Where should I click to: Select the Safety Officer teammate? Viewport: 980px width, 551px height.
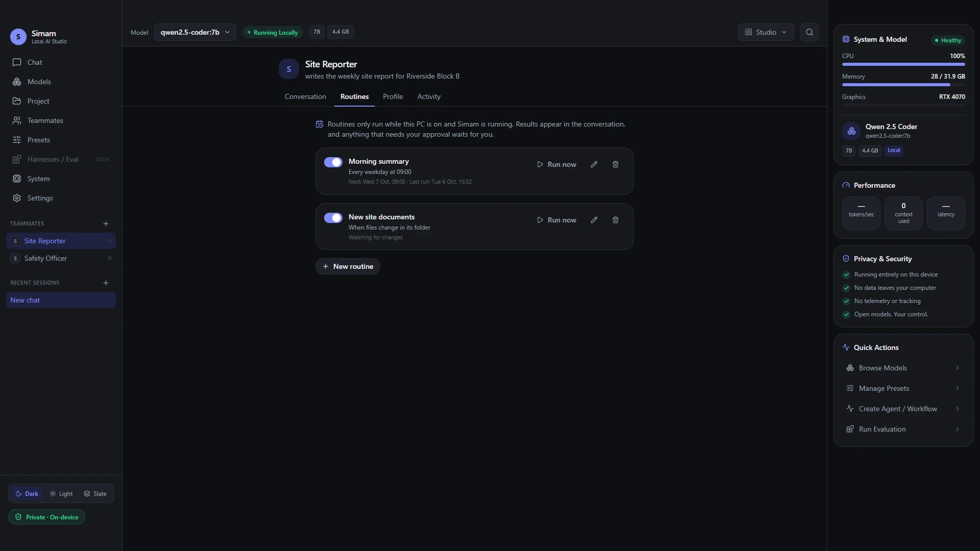pyautogui.click(x=61, y=258)
